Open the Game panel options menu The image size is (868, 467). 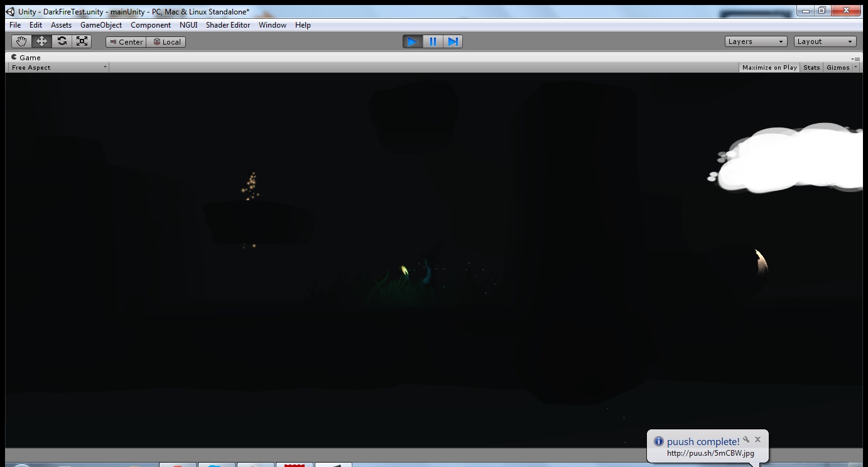point(856,58)
